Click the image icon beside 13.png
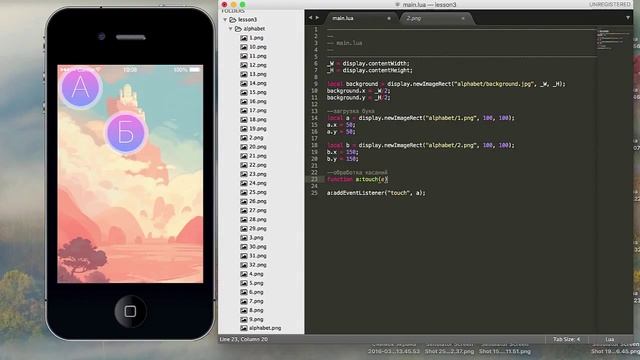This screenshot has height=360, width=640. [x=244, y=74]
